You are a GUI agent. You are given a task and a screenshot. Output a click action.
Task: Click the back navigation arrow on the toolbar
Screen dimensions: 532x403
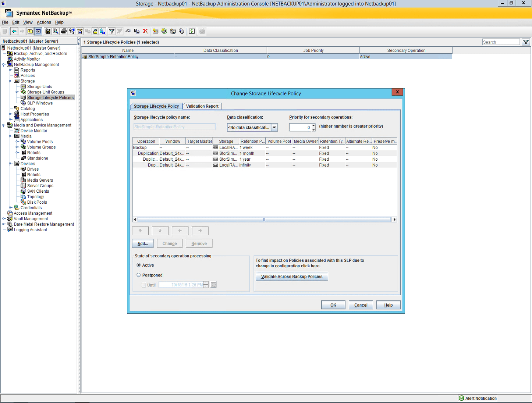14,31
